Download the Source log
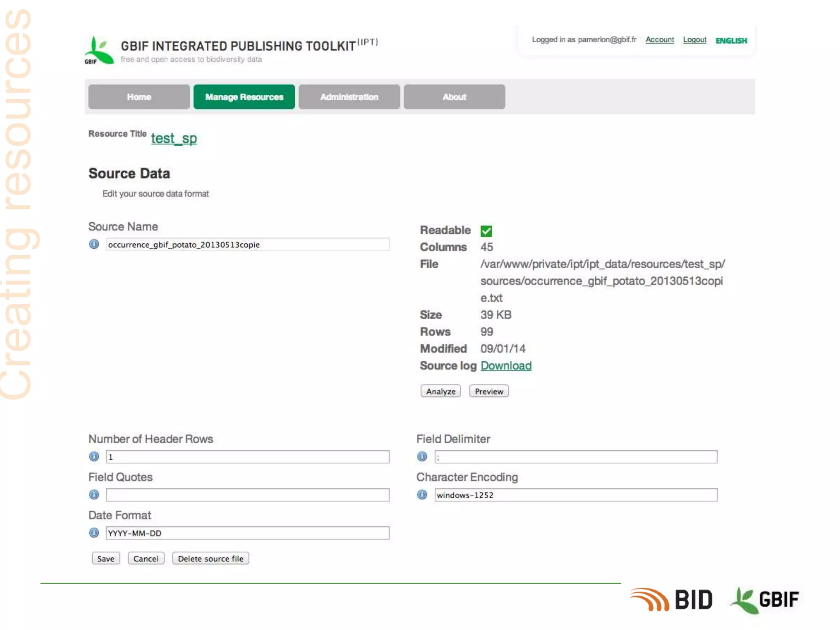 coord(506,365)
